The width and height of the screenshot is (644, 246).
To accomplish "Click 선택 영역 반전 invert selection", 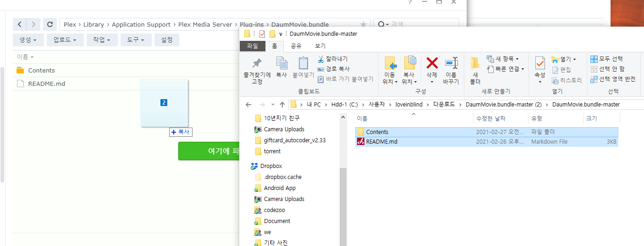I will pyautogui.click(x=613, y=79).
